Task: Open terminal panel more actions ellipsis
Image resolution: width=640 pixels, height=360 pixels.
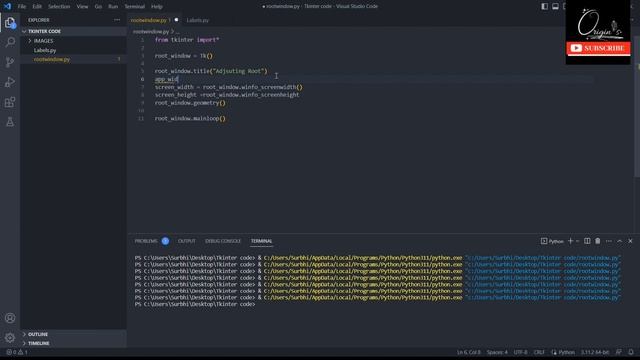Action: [609, 241]
